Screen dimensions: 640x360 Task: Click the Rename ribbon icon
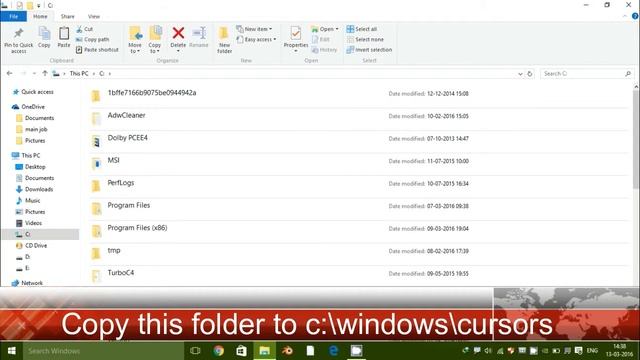(199, 37)
